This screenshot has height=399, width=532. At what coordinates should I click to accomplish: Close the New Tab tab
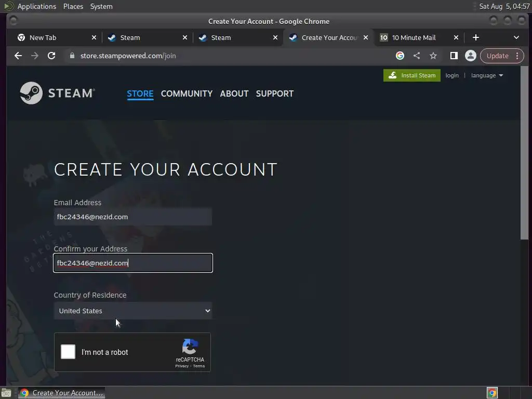coord(94,37)
